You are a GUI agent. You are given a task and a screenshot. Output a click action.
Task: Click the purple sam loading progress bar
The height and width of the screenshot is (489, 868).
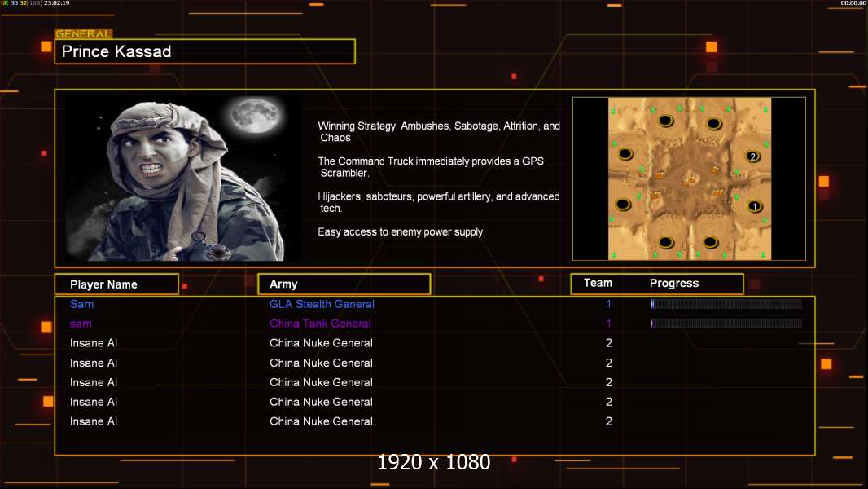click(x=726, y=324)
